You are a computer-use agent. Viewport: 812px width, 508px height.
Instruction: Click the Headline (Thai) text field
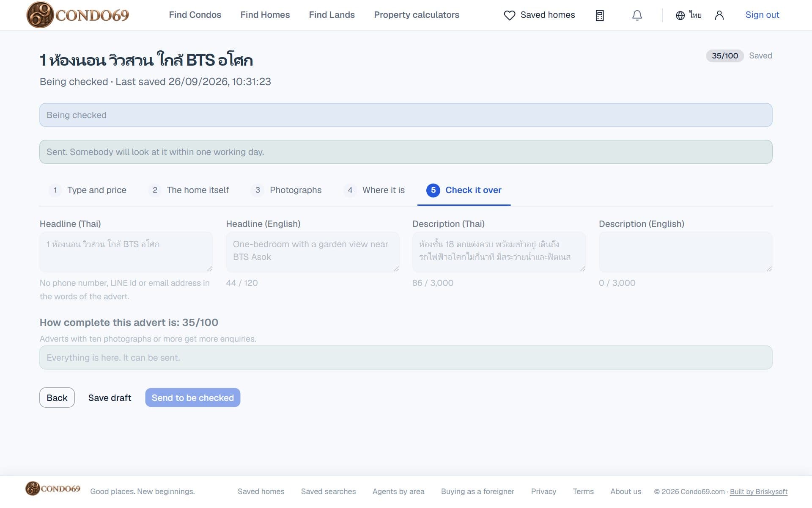[x=126, y=252]
